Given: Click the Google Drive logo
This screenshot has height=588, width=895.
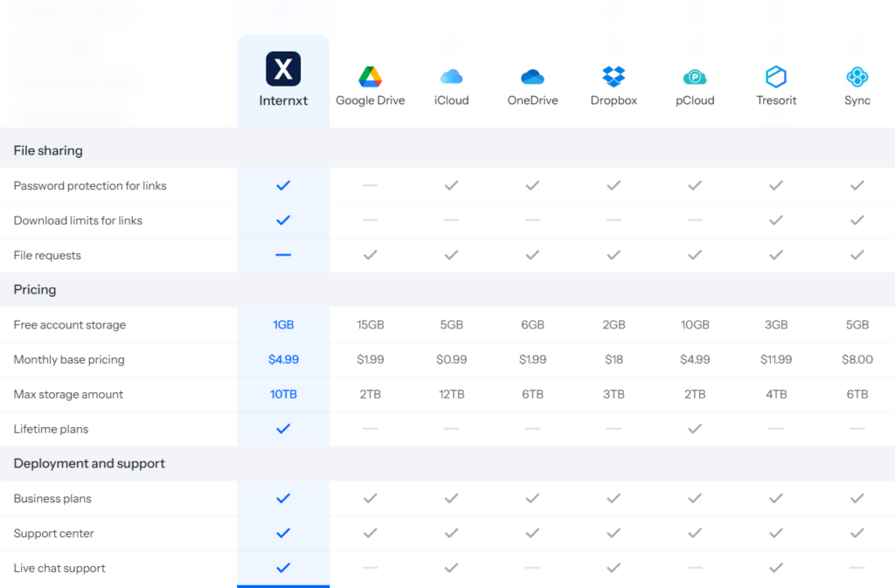Looking at the screenshot, I should pyautogui.click(x=370, y=76).
